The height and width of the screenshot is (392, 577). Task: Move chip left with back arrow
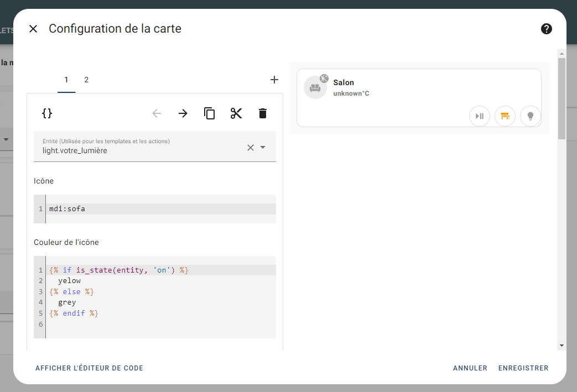[157, 113]
